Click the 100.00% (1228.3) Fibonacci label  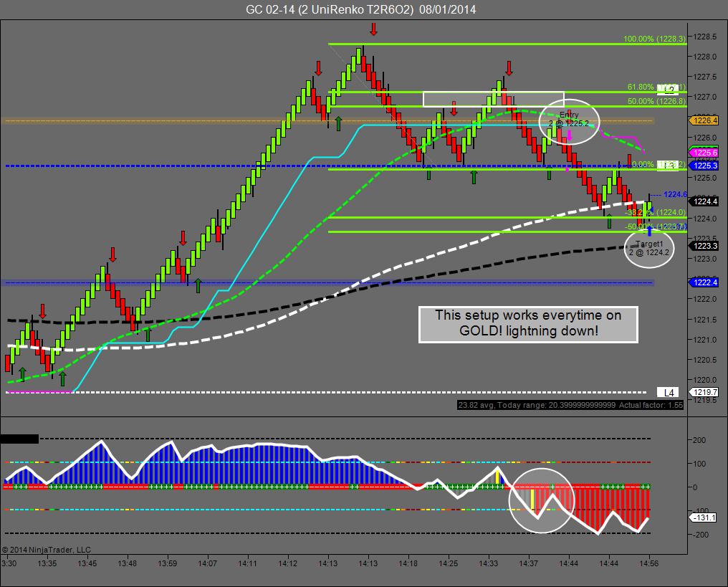(654, 39)
